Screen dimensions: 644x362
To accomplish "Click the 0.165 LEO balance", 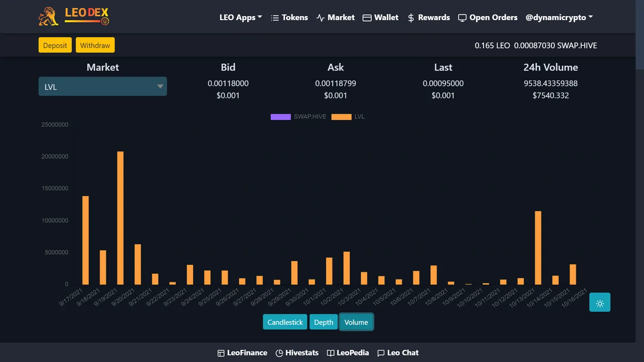I will [x=492, y=45].
